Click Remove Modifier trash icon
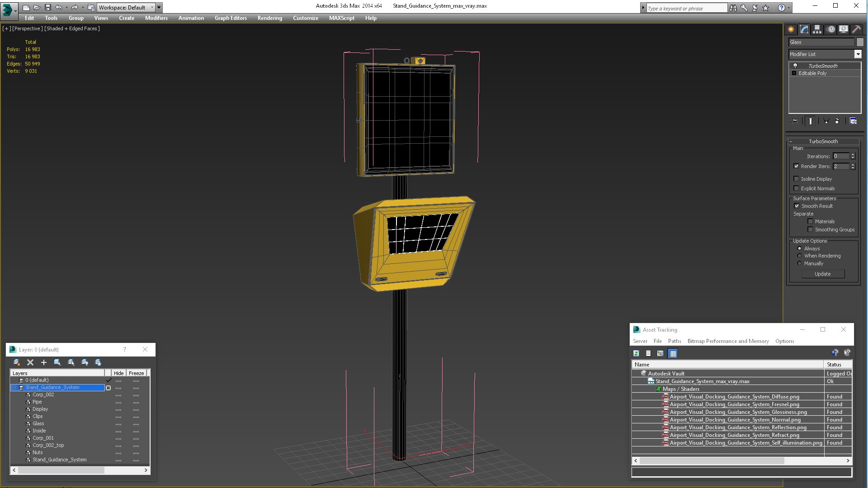868x488 pixels. [837, 121]
